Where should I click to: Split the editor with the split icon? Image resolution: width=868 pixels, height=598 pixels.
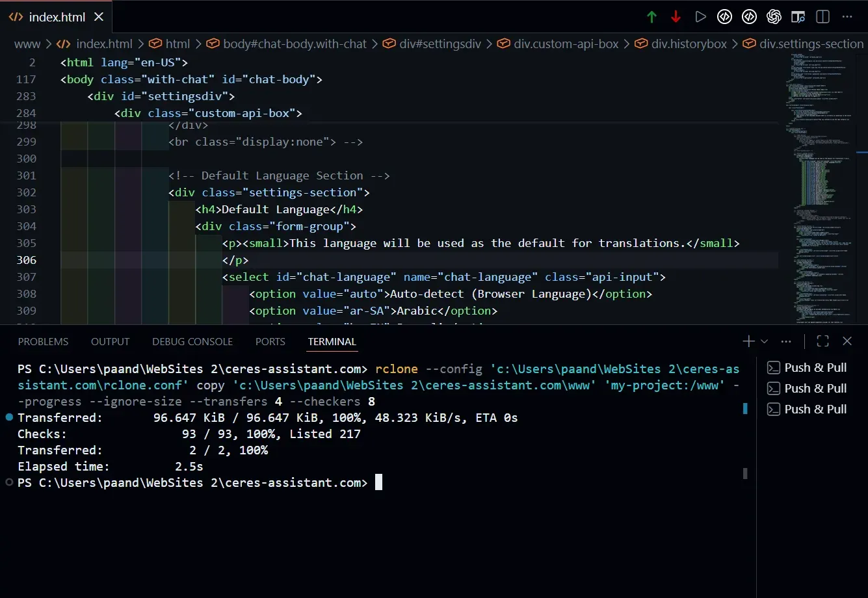coord(822,17)
